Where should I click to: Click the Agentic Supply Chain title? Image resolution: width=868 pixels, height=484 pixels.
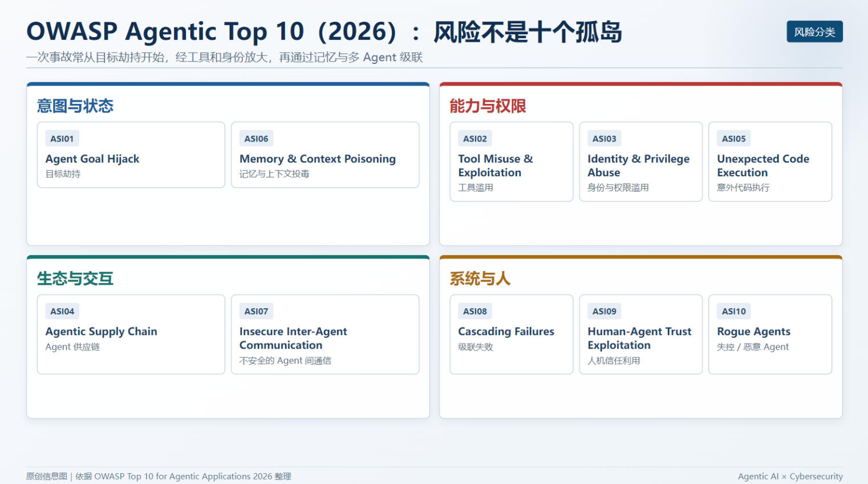tap(102, 332)
